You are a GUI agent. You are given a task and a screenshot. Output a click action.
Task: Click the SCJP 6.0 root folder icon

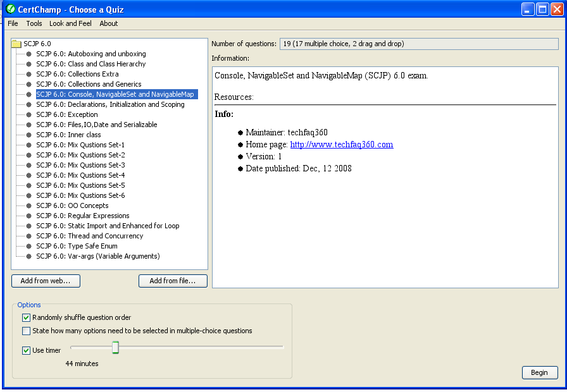point(16,44)
